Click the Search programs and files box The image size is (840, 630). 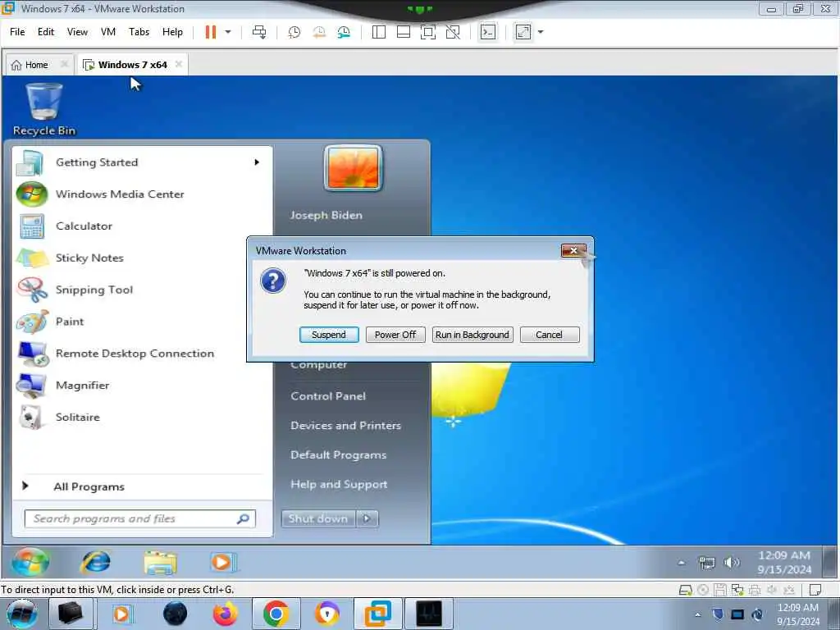[139, 518]
